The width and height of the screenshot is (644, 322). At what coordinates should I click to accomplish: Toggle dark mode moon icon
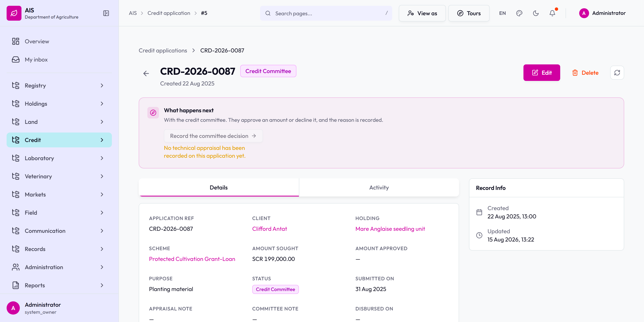(x=536, y=13)
